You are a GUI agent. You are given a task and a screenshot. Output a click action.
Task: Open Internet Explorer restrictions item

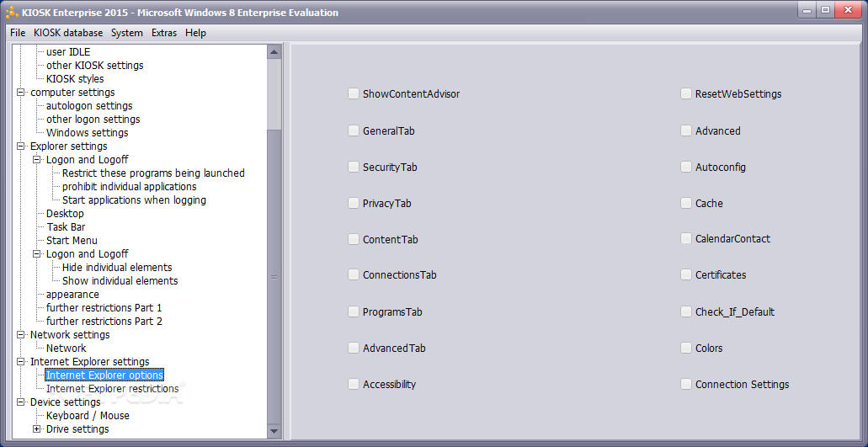(x=112, y=388)
